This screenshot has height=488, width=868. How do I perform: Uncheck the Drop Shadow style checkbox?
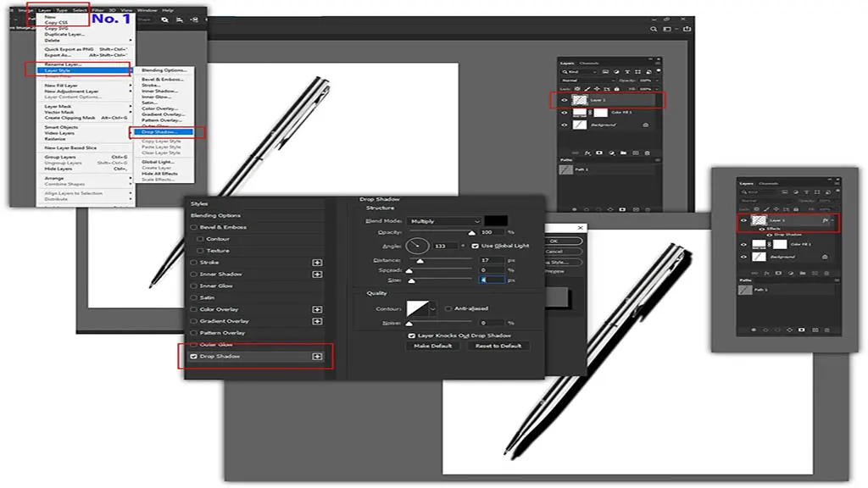click(x=194, y=357)
